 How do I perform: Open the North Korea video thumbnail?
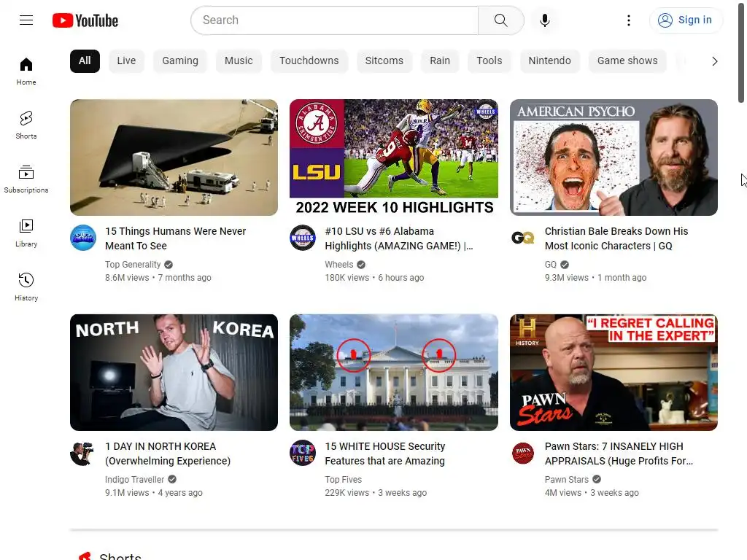(x=174, y=373)
